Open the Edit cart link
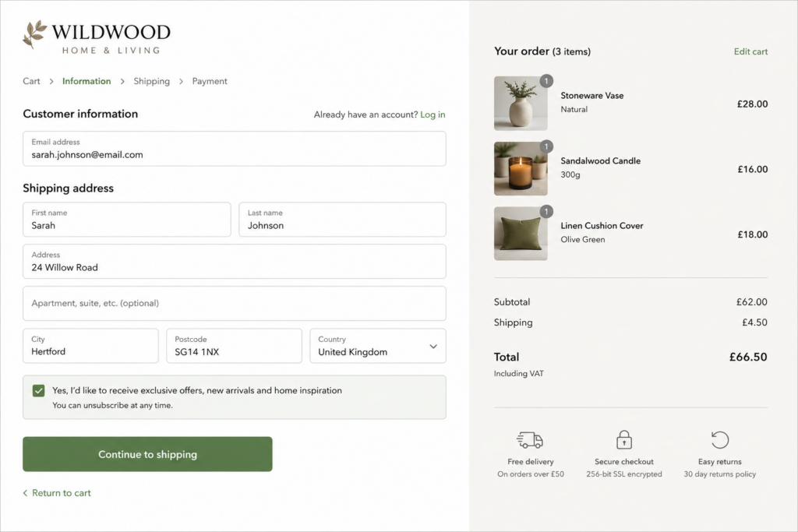This screenshot has height=532, width=798. point(750,51)
